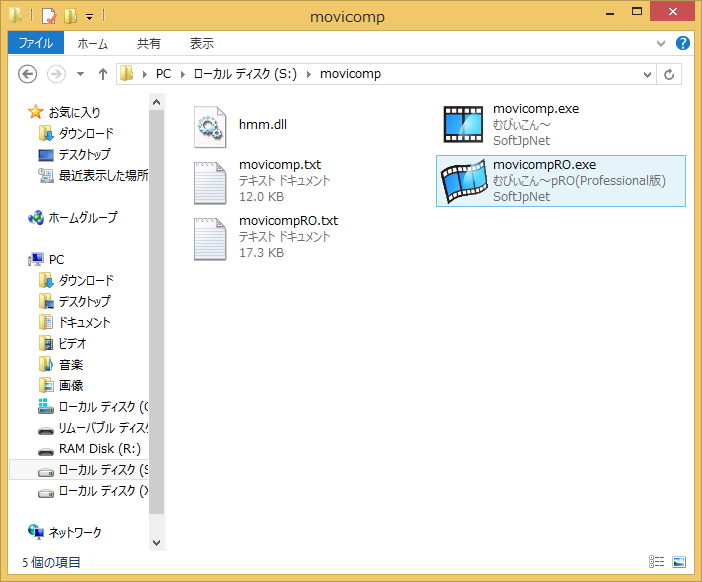Image resolution: width=702 pixels, height=582 pixels.
Task: Go back with the Back arrow
Action: click(27, 74)
